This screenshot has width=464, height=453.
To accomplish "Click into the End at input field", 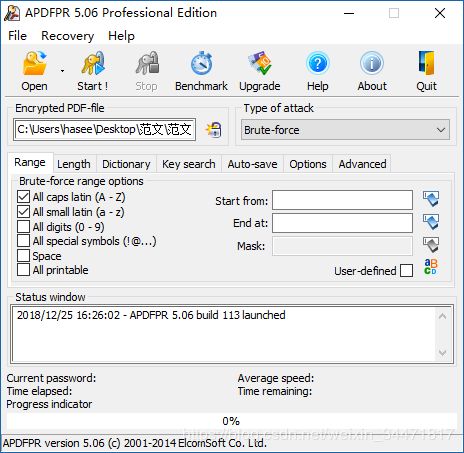I will click(342, 223).
